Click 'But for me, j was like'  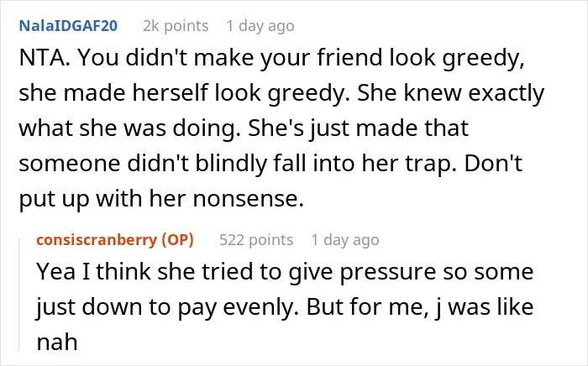point(420,306)
